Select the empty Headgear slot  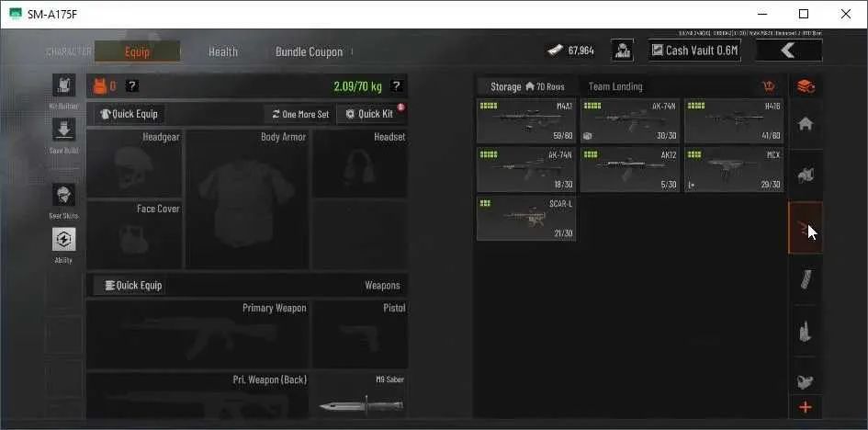coord(134,164)
